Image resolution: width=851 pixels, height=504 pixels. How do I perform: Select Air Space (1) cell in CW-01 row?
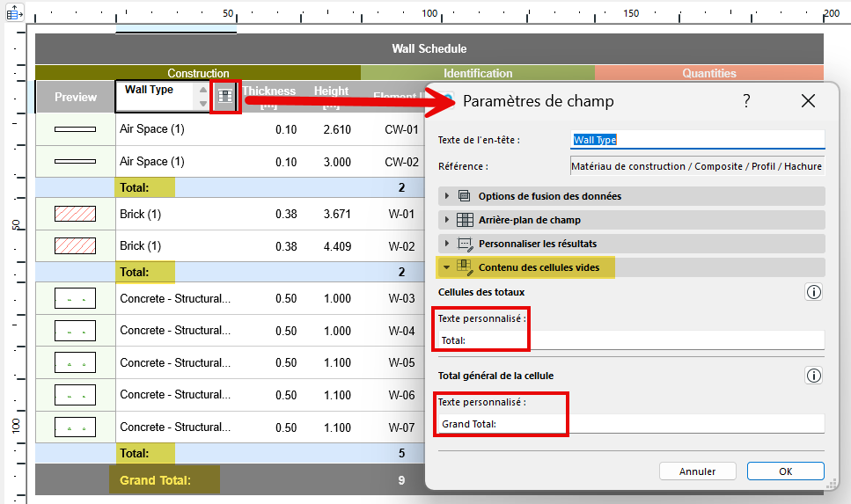pos(152,129)
